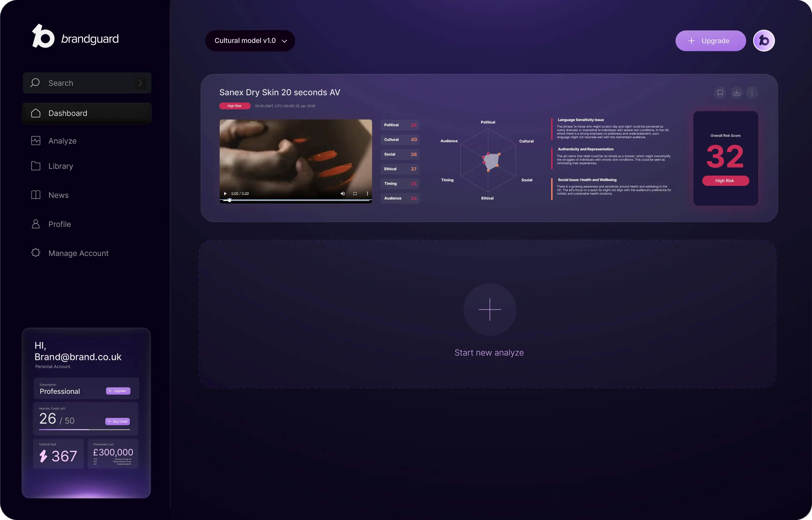Bookmark the Sanex Dry Skin analysis

(720, 93)
